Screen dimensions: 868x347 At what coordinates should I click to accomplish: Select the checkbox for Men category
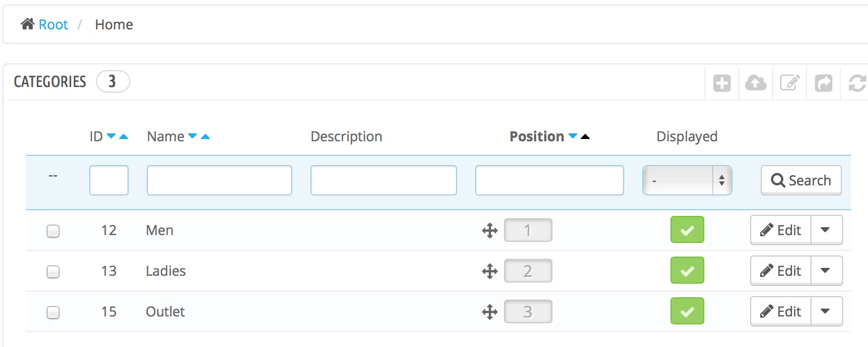[x=53, y=231]
